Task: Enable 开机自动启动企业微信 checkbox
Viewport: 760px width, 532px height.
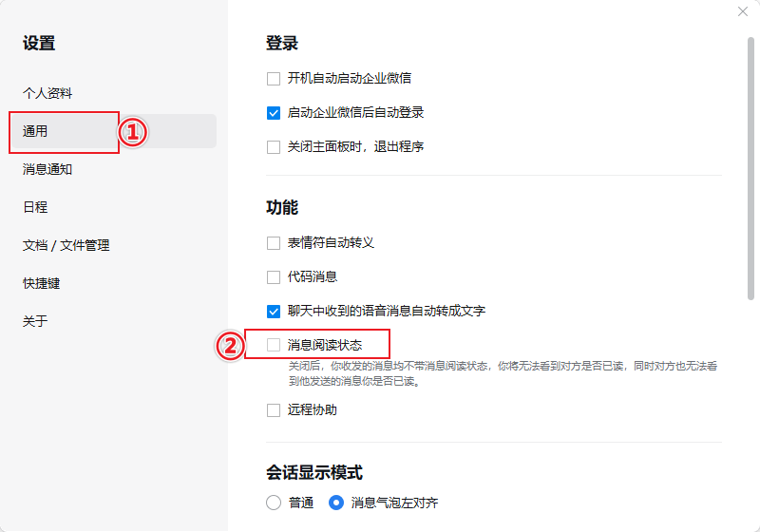Action: click(274, 78)
